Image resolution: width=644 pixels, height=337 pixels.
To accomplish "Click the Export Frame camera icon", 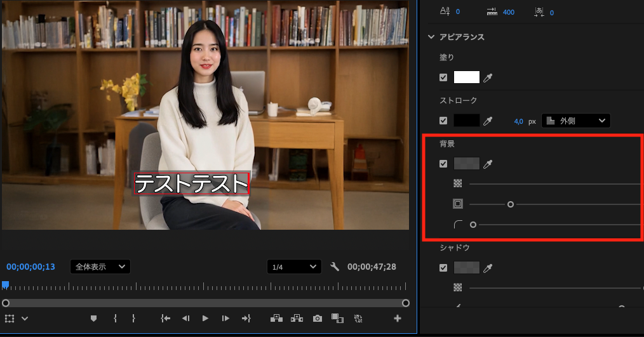I will 318,319.
